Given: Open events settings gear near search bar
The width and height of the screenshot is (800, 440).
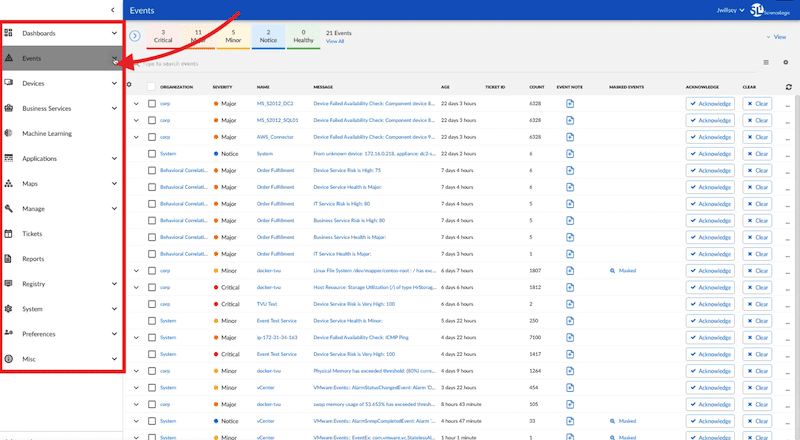Looking at the screenshot, I should 786,62.
